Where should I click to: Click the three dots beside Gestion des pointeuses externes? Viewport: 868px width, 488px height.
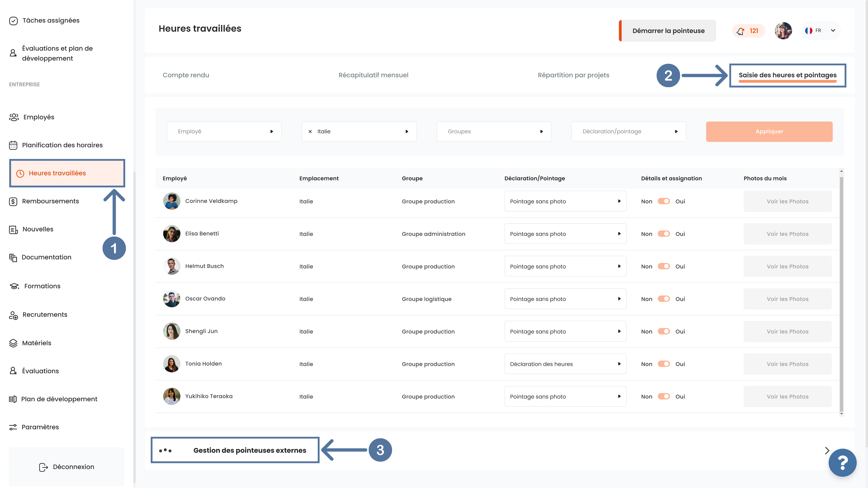[x=165, y=450]
